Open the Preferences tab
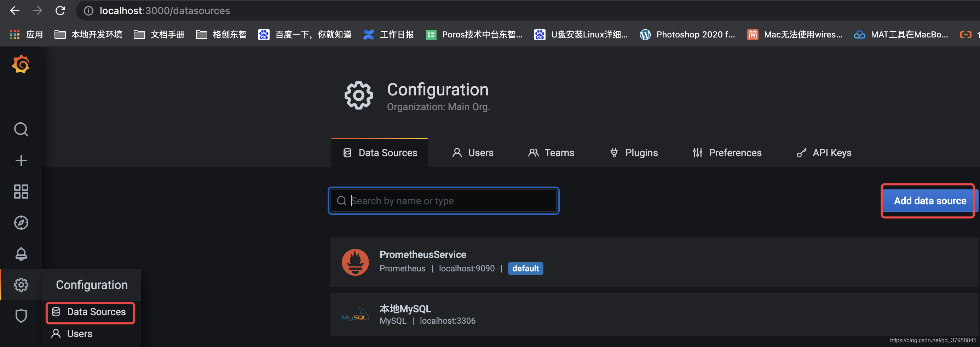 point(727,153)
